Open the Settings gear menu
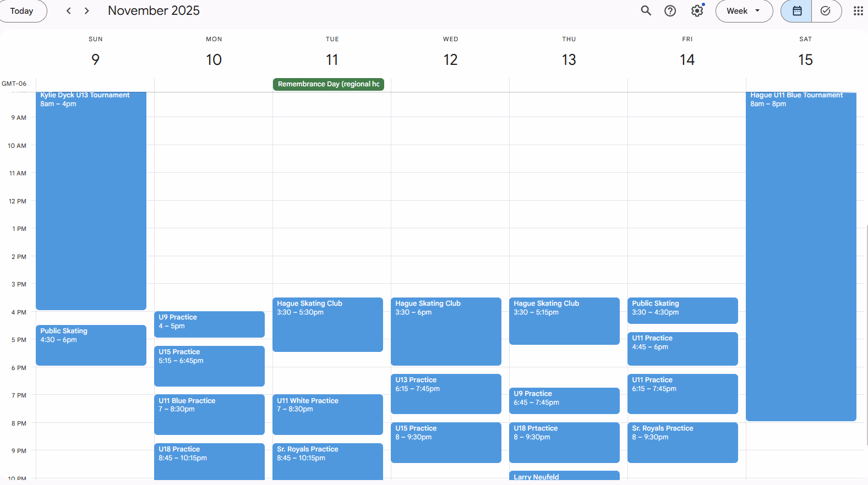This screenshot has height=485, width=868. click(697, 10)
